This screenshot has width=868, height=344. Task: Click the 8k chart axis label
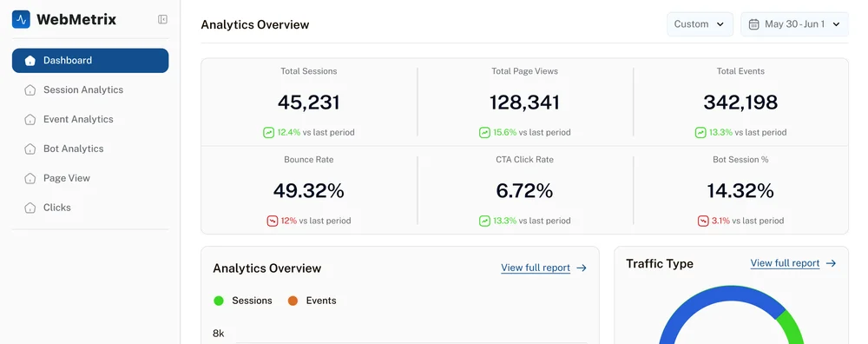pos(219,334)
